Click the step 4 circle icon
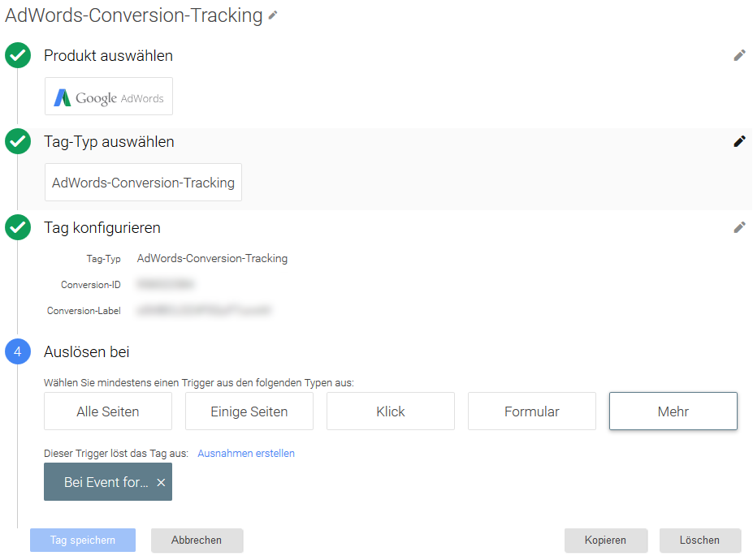753x560 pixels. pyautogui.click(x=18, y=351)
